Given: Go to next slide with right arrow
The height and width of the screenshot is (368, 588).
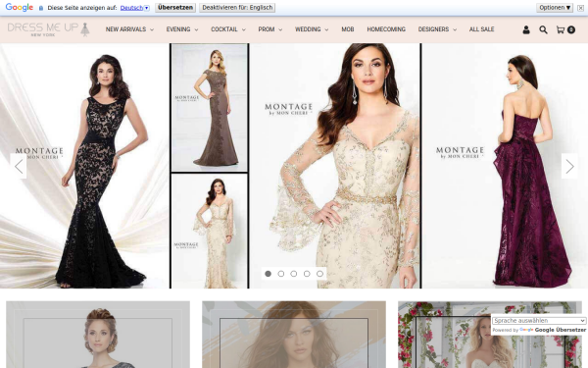Looking at the screenshot, I should [x=569, y=166].
